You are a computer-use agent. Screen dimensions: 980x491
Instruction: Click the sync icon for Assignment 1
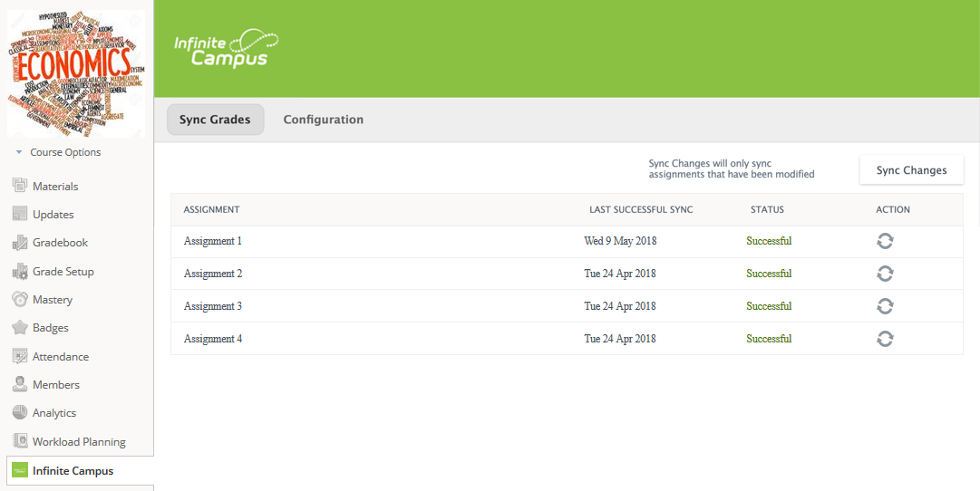(885, 241)
